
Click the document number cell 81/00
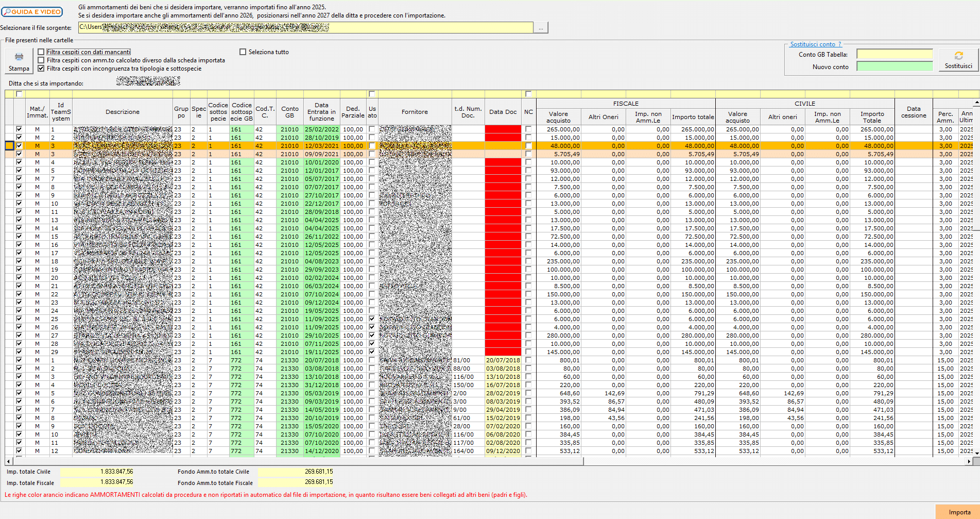point(468,360)
